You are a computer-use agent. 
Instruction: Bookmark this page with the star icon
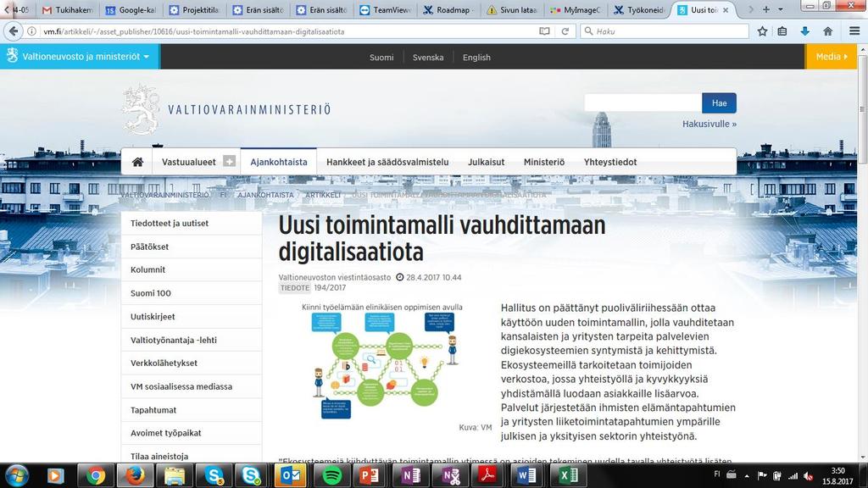pyautogui.click(x=762, y=31)
